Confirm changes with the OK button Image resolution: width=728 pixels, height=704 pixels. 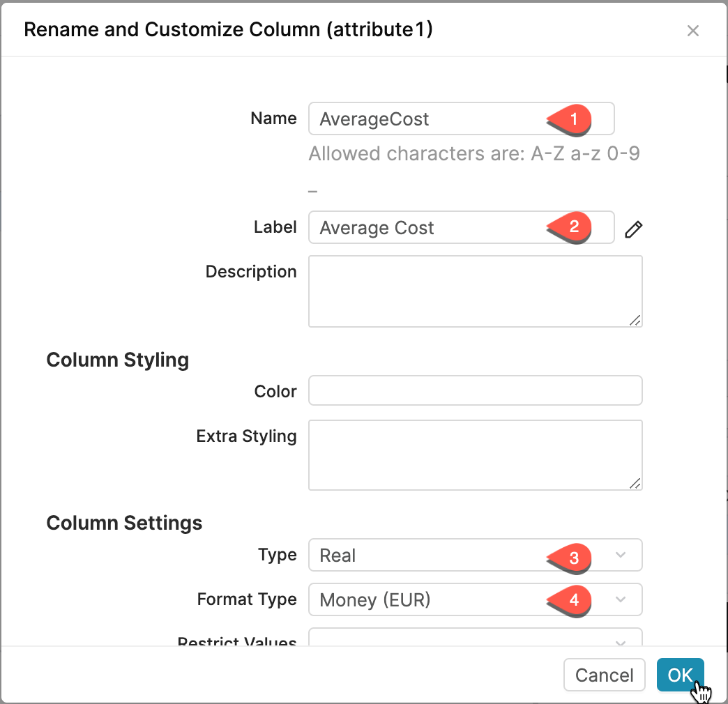click(x=680, y=675)
